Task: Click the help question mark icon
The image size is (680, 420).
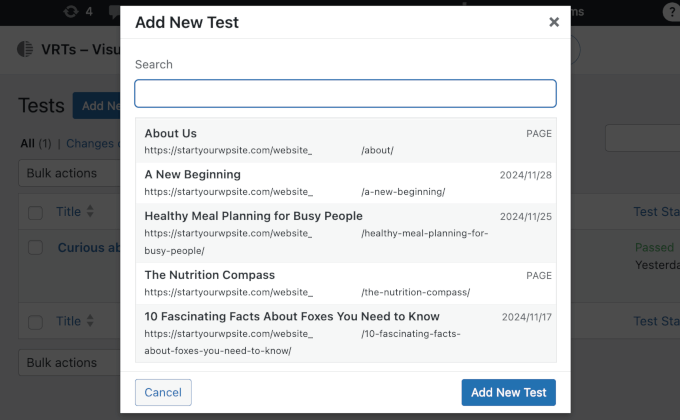Action: point(670,11)
